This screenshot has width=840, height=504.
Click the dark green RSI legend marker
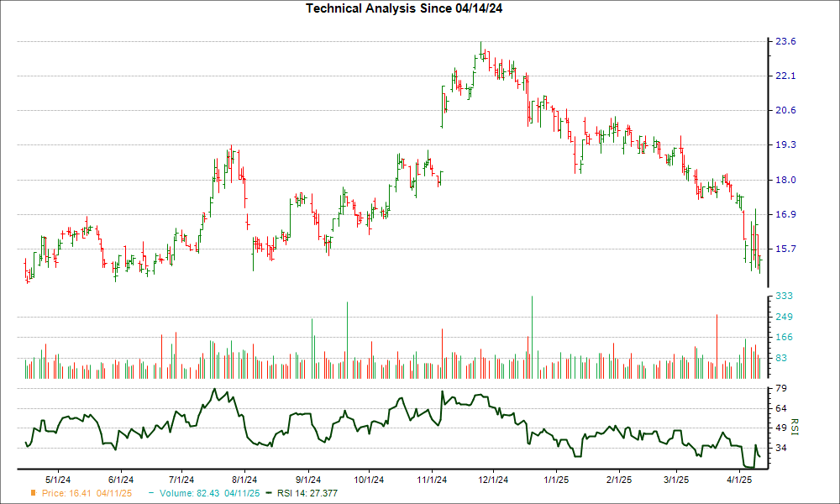pyautogui.click(x=268, y=493)
